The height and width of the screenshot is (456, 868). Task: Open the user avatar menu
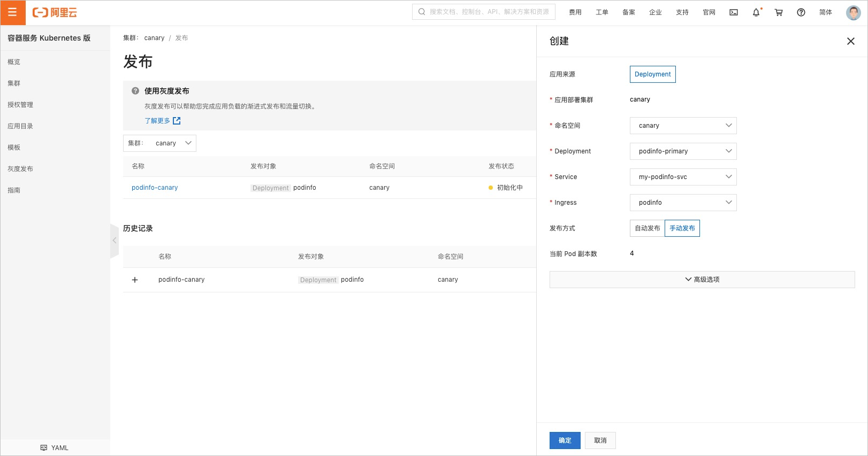853,12
